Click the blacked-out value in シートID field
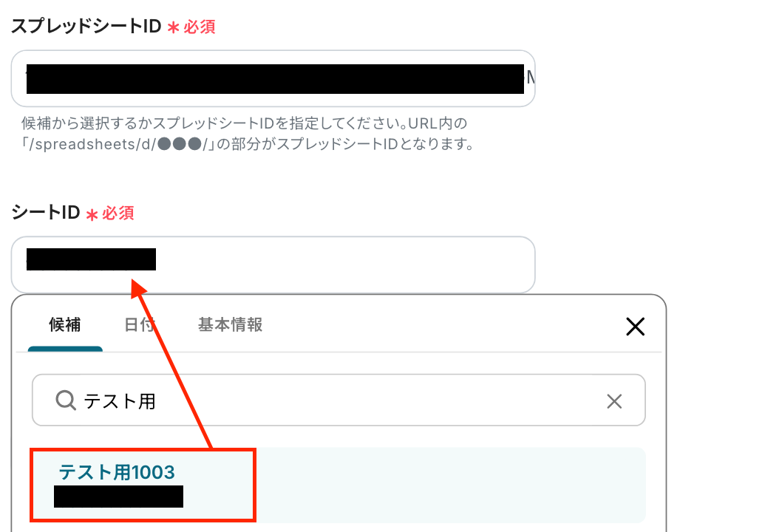The image size is (779, 532). pos(91,259)
